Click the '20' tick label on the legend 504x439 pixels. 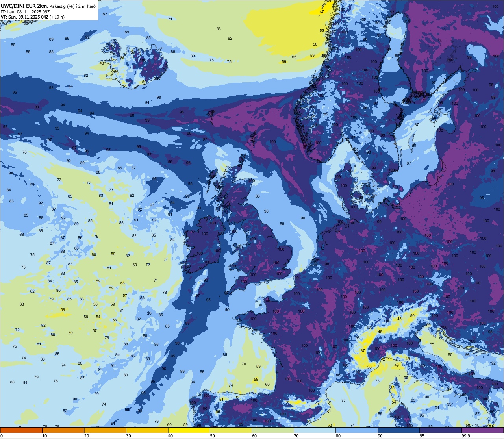[x=87, y=436]
